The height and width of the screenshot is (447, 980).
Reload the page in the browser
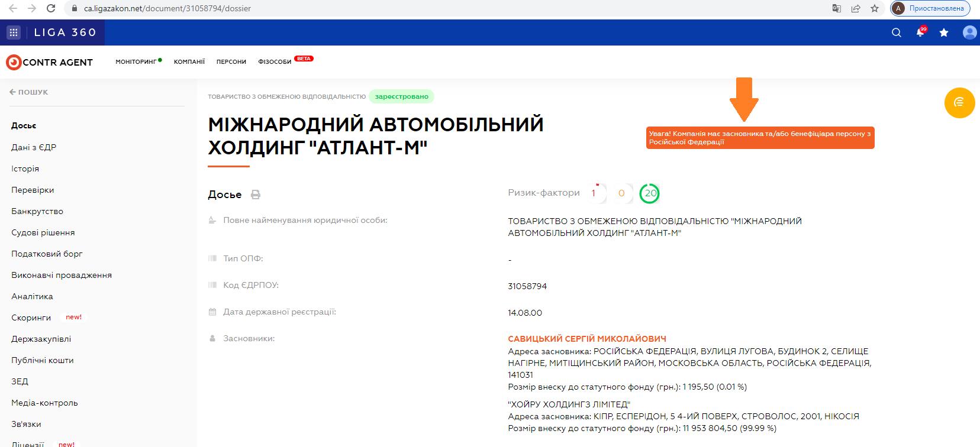point(51,9)
